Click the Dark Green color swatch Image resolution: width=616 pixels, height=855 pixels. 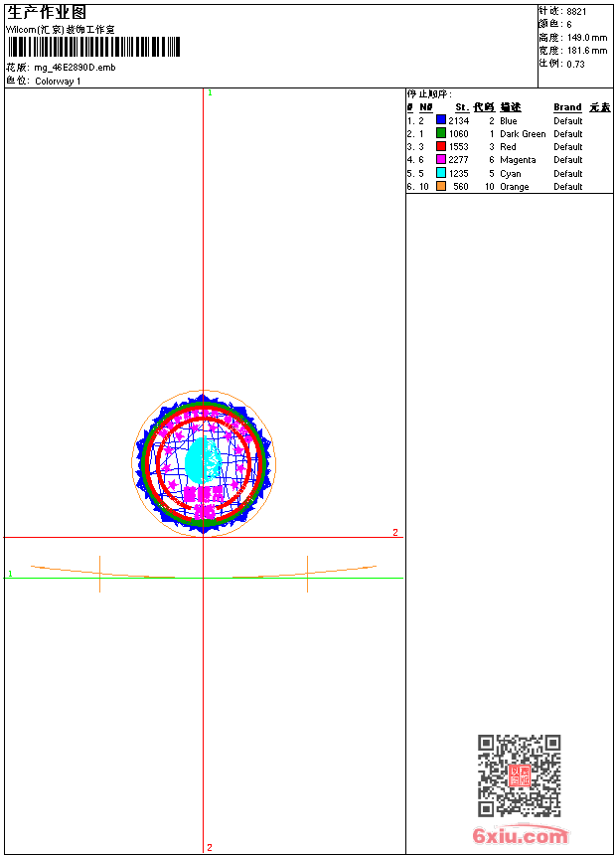[x=441, y=133]
